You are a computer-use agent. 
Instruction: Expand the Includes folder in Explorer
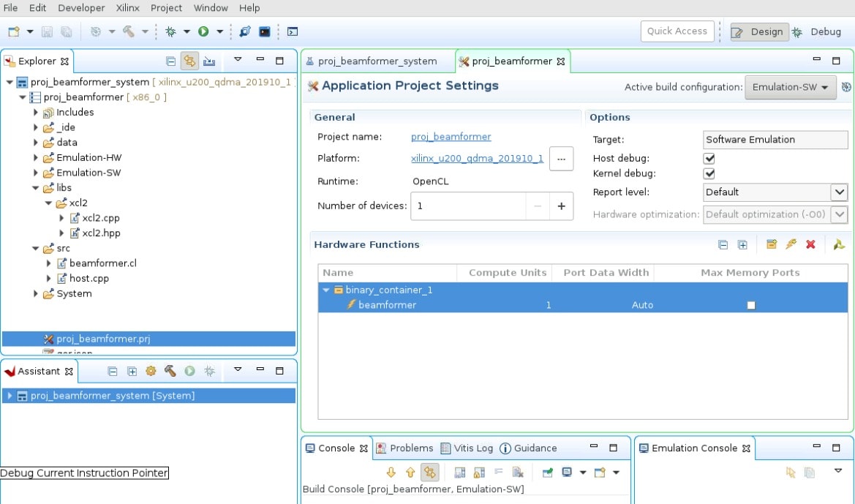point(36,113)
